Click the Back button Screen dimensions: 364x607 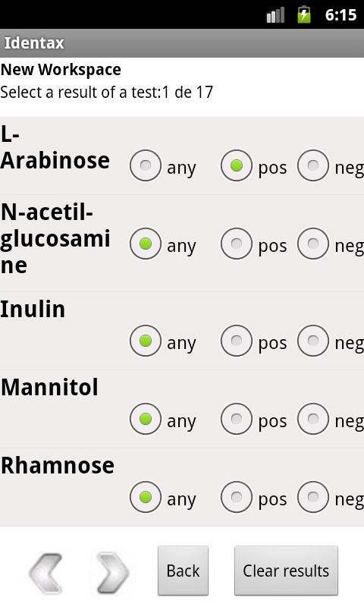pyautogui.click(x=183, y=571)
